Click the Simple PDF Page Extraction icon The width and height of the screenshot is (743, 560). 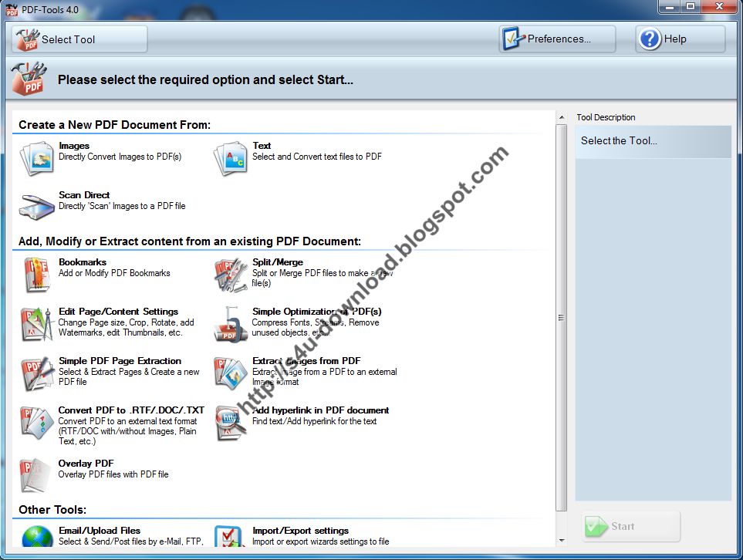pos(36,374)
